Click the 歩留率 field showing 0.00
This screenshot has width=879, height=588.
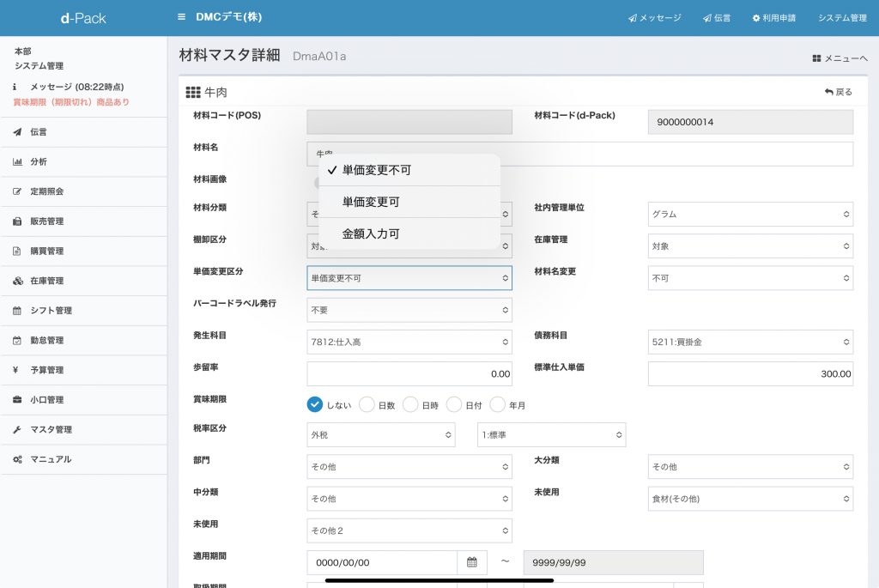pyautogui.click(x=409, y=374)
